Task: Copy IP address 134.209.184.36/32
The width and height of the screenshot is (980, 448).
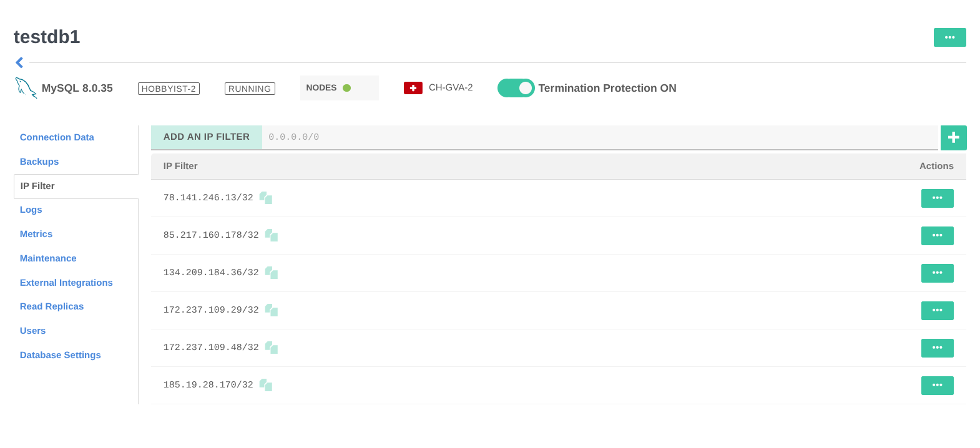Action: point(272,273)
